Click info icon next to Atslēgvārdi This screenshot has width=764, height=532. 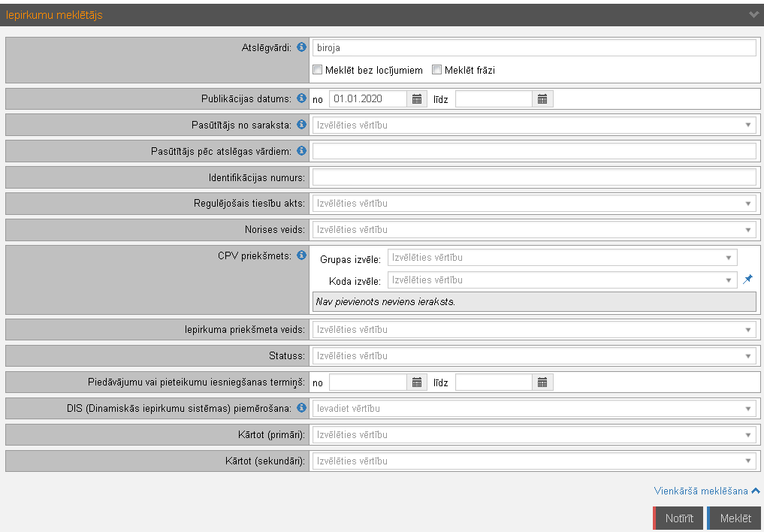pos(302,47)
